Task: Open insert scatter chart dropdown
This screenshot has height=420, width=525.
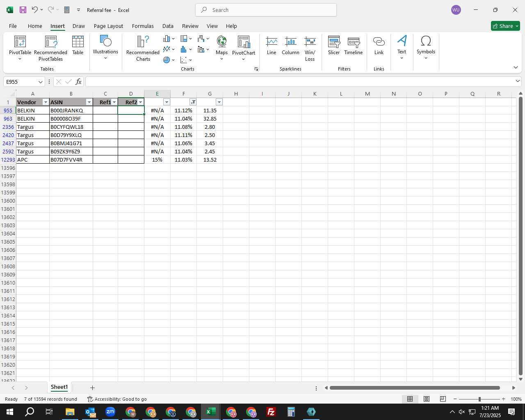Action: [186, 60]
